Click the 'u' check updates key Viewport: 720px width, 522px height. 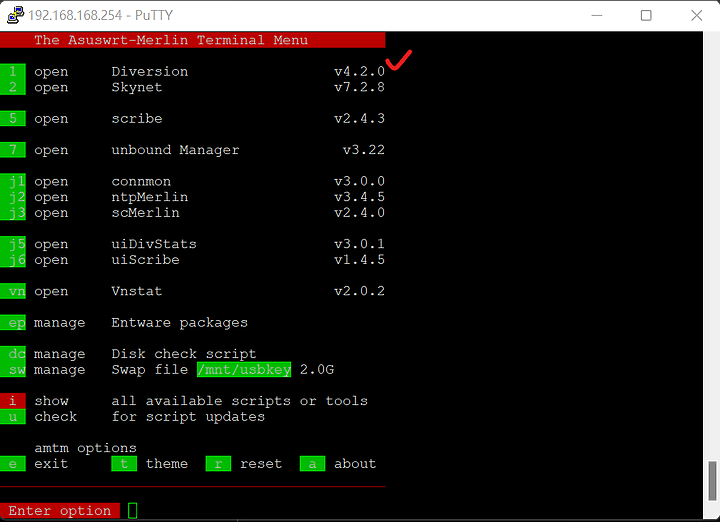tap(13, 417)
